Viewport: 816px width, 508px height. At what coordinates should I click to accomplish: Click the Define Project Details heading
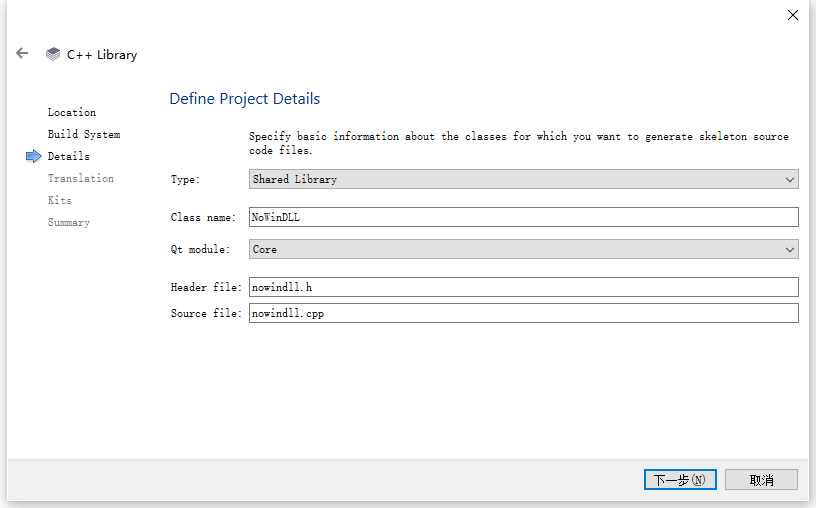click(245, 99)
